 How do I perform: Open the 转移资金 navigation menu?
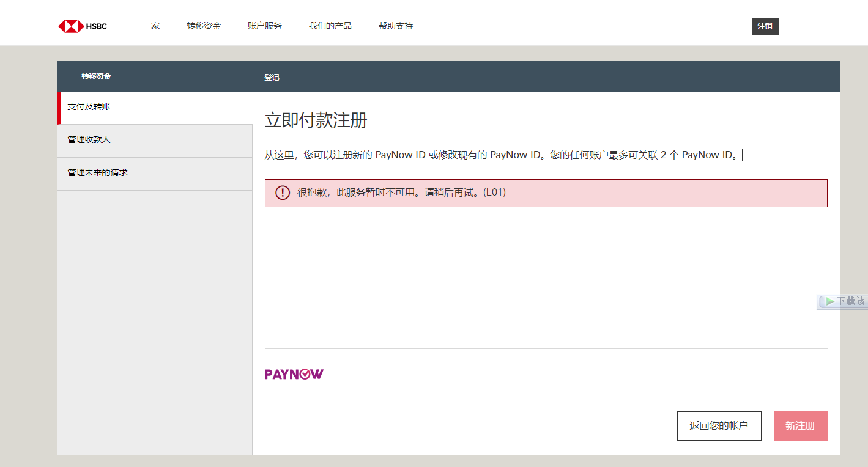(x=204, y=26)
